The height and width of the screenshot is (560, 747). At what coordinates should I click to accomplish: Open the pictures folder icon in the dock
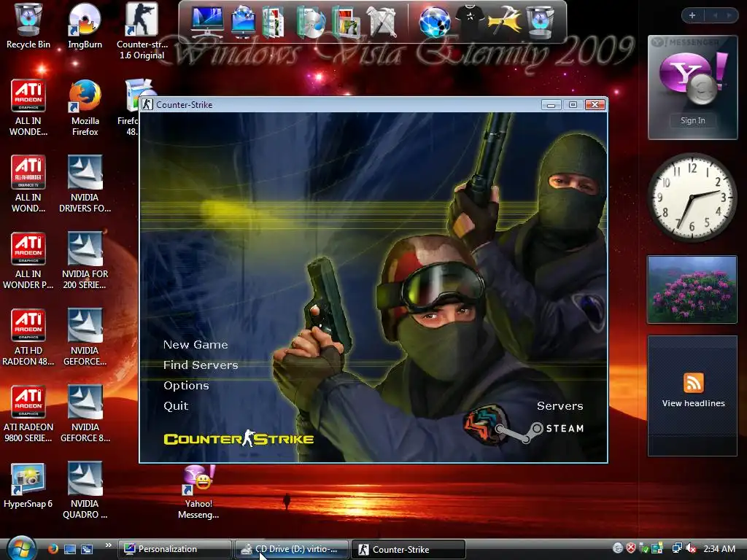[x=347, y=21]
